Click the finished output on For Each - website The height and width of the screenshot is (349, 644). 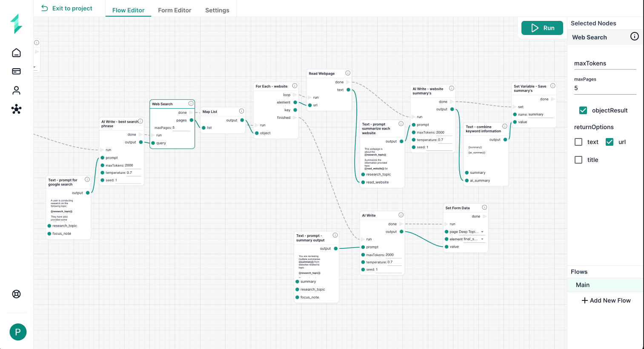click(x=295, y=118)
